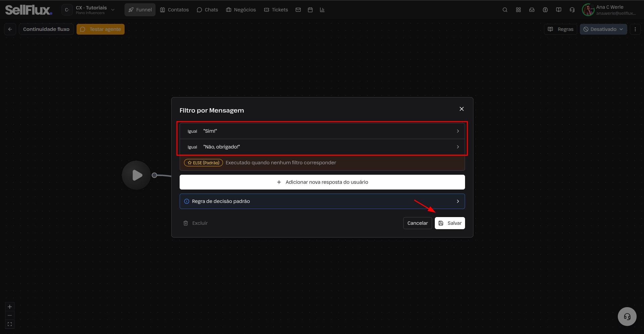Open the Funnel tab
Viewport: 644px width, 334px height.
point(140,10)
